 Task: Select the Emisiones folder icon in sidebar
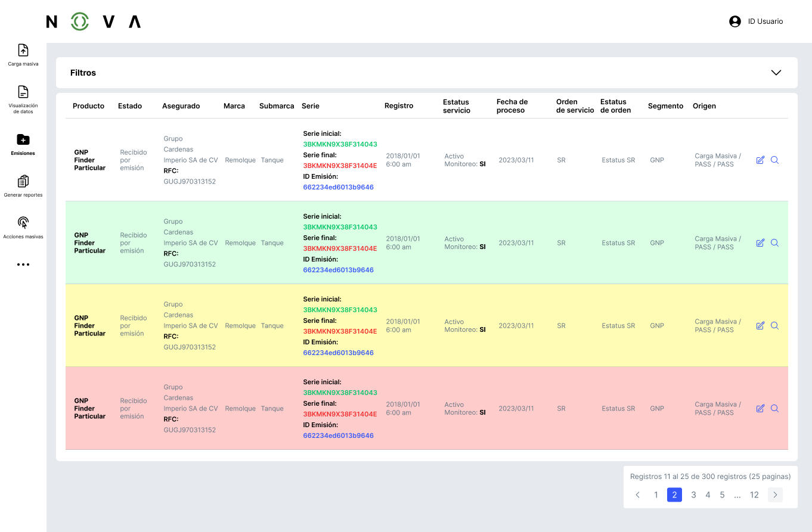[23, 140]
